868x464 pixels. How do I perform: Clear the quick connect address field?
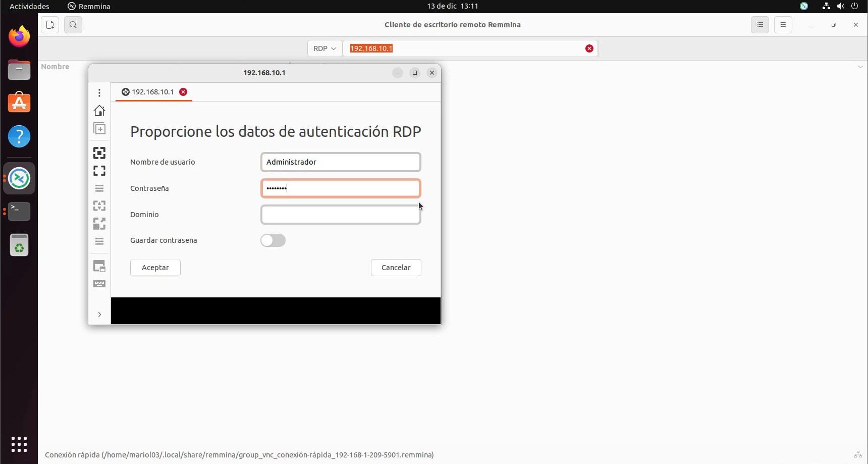click(589, 48)
